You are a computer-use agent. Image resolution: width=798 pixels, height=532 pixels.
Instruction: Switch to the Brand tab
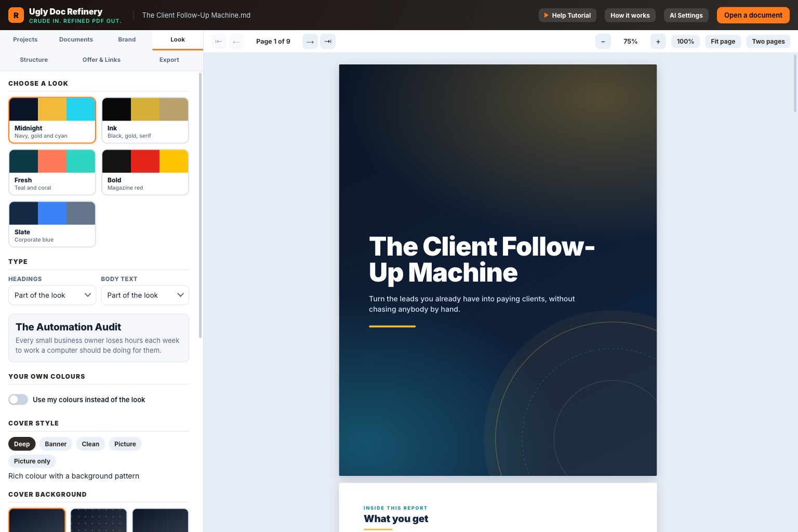pos(127,39)
